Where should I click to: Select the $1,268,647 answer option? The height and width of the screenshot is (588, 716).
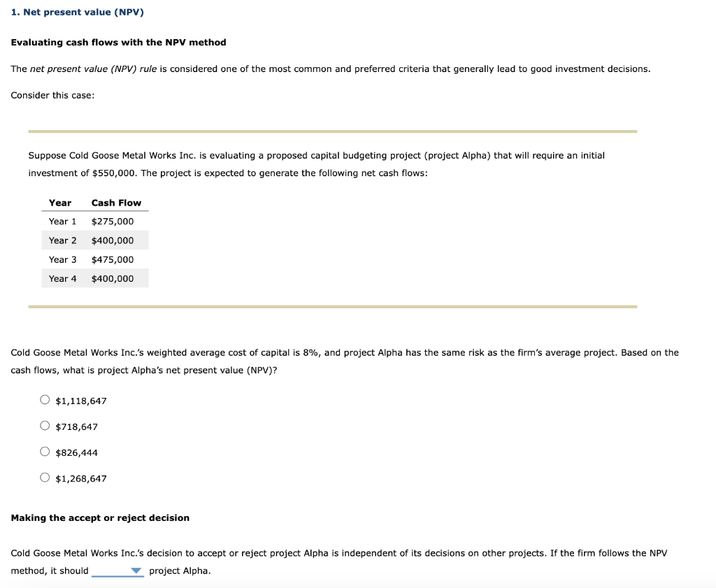tap(44, 477)
